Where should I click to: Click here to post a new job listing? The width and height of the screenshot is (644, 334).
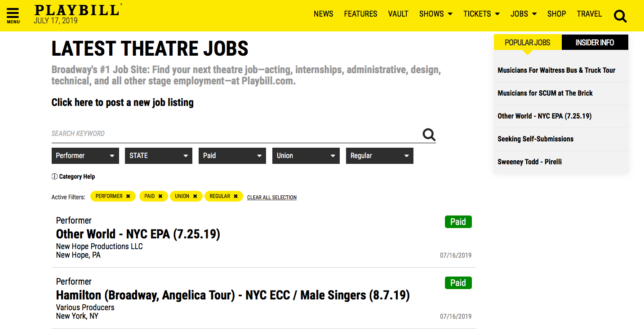pos(123,102)
